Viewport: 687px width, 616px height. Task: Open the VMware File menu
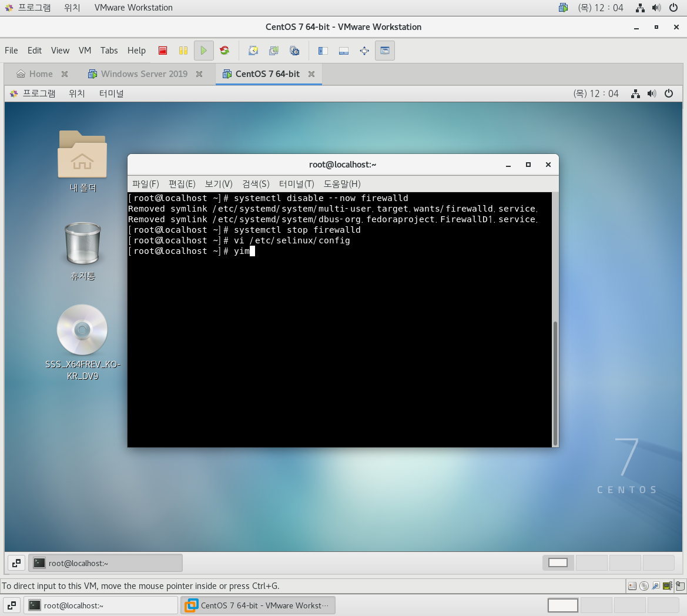tap(11, 51)
